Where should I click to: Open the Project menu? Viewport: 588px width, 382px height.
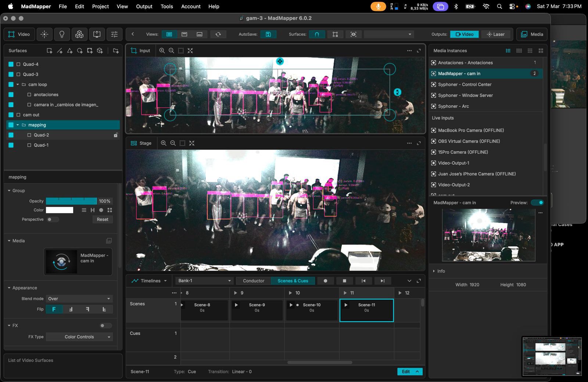click(100, 6)
